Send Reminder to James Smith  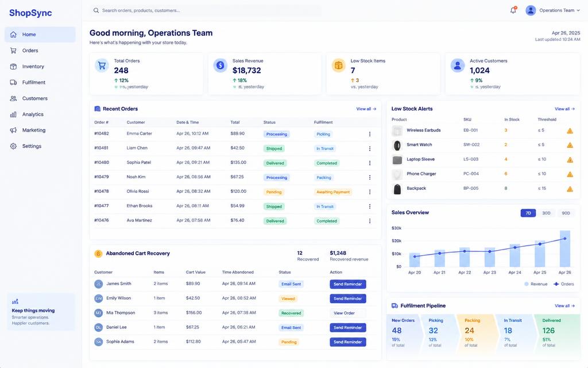click(347, 284)
